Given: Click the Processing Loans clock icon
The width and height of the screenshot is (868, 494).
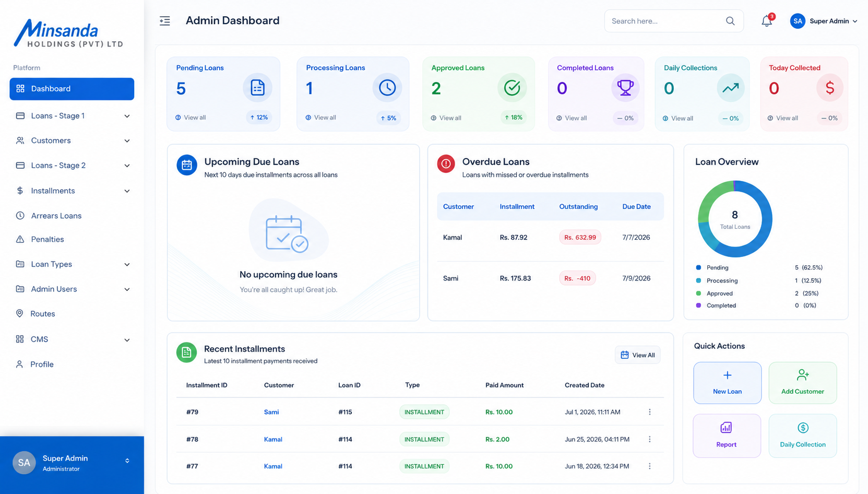Looking at the screenshot, I should coord(387,88).
